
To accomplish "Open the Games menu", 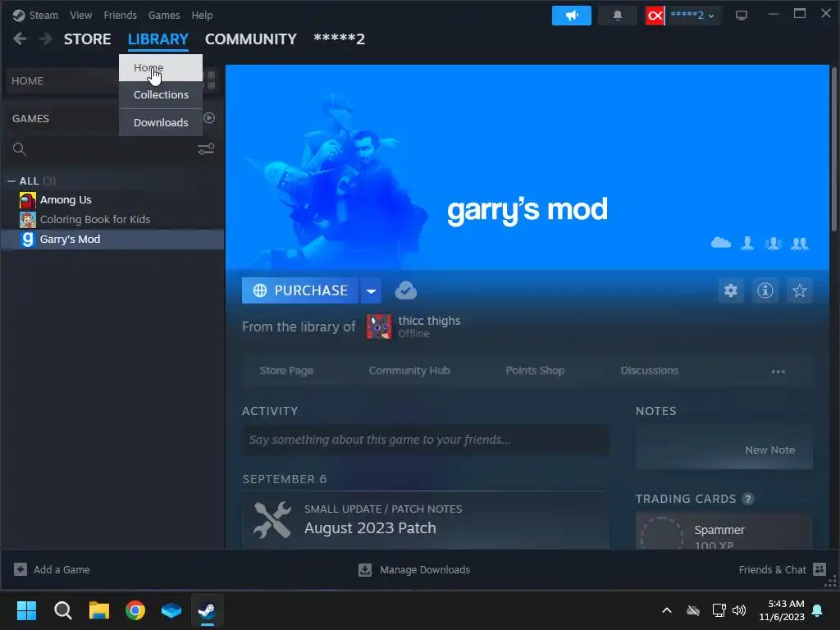I will point(164,15).
